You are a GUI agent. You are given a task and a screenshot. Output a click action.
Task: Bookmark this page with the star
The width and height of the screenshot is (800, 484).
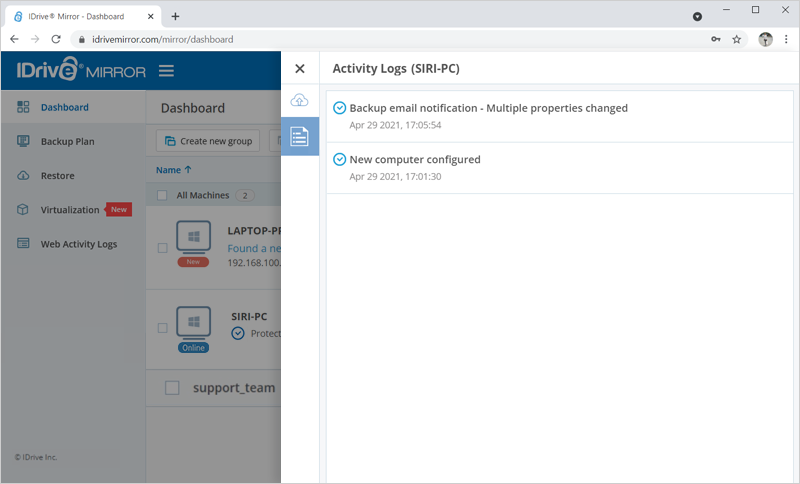click(736, 39)
